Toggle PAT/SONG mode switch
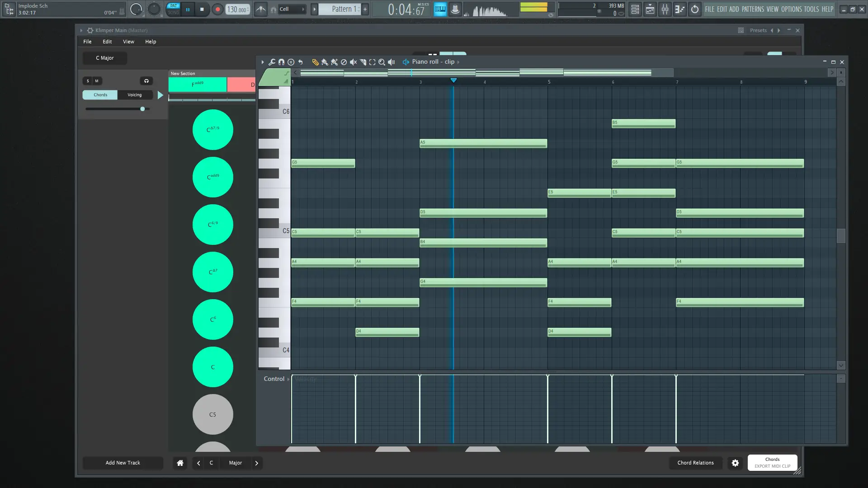The width and height of the screenshot is (868, 488). point(173,9)
